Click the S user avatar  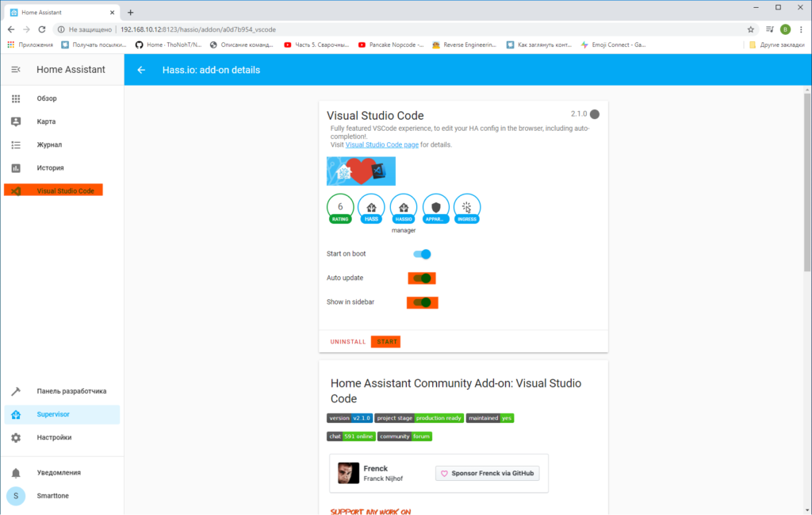(16, 496)
